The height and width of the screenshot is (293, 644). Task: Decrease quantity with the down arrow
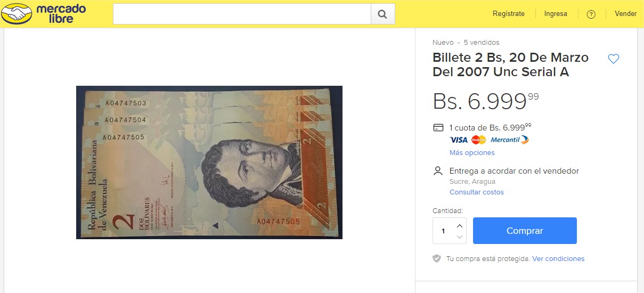point(460,237)
